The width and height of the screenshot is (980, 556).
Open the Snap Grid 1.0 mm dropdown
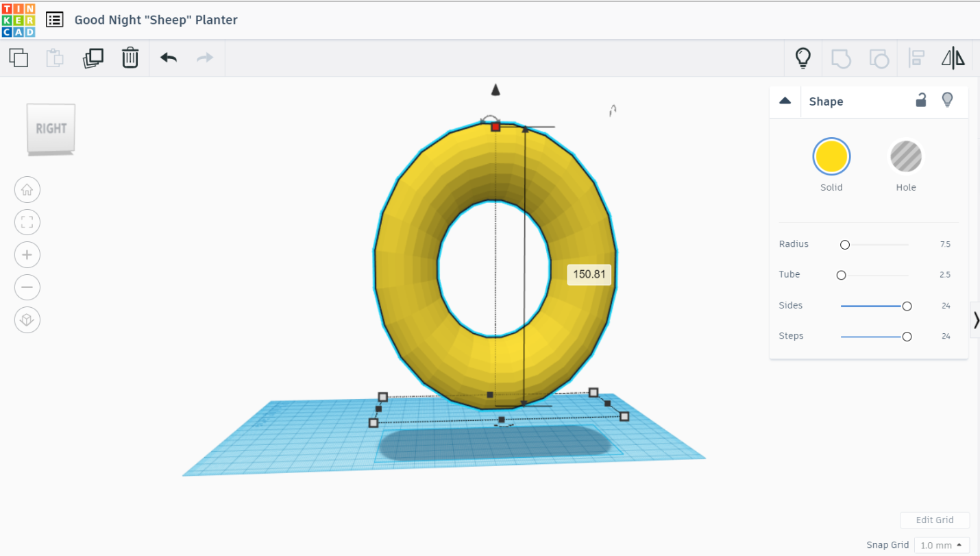pos(942,545)
